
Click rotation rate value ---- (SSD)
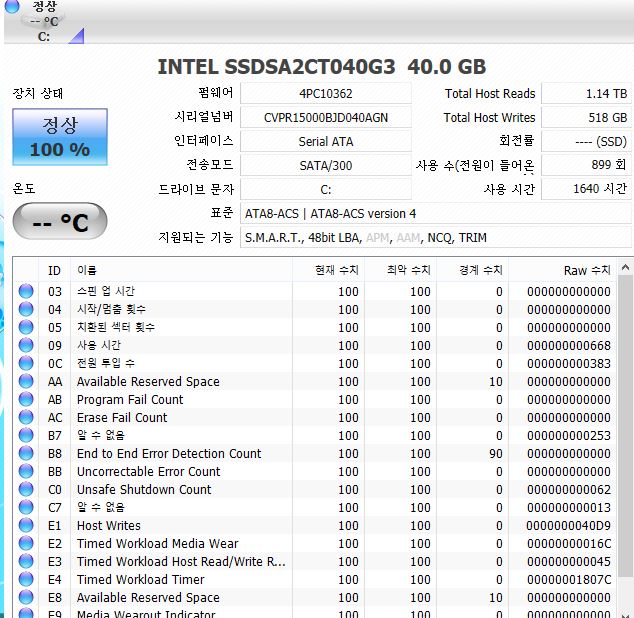[586, 141]
